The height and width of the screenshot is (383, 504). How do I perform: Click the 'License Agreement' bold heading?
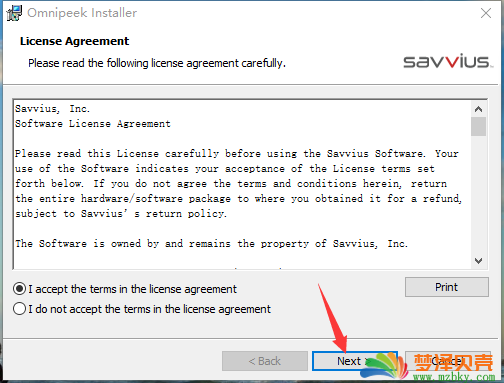pos(74,41)
